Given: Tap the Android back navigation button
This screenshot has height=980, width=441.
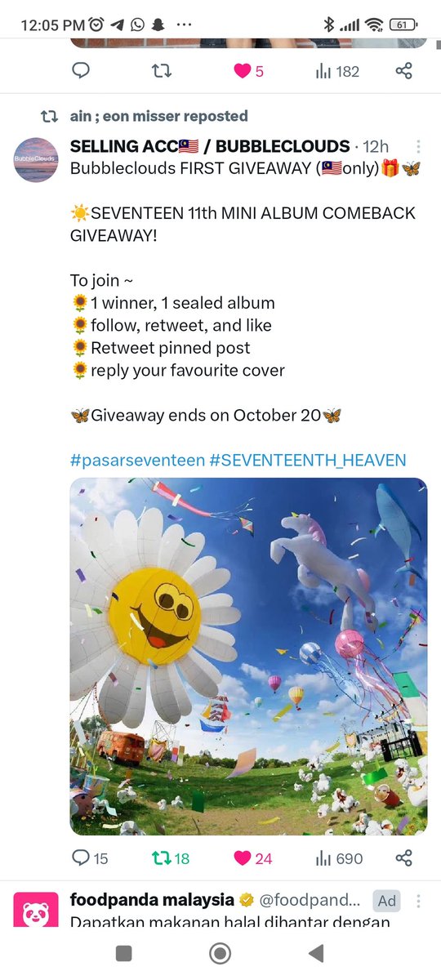Looking at the screenshot, I should click(316, 953).
